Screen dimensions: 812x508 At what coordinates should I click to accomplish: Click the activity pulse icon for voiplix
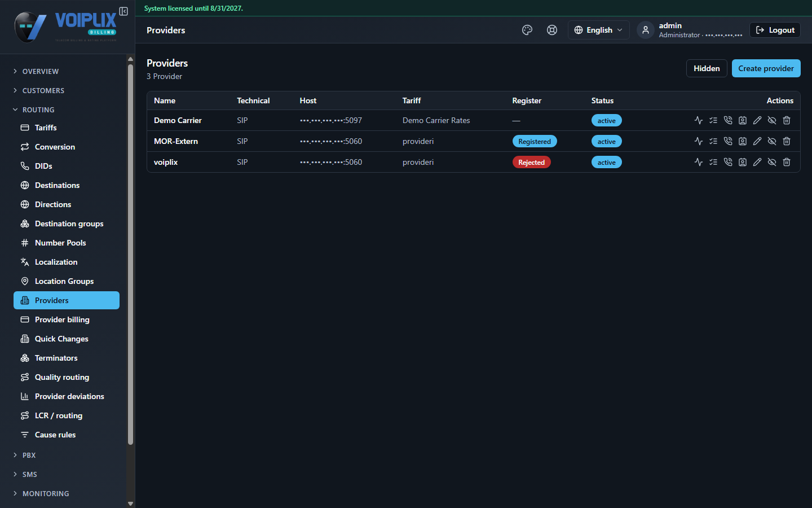(x=699, y=162)
